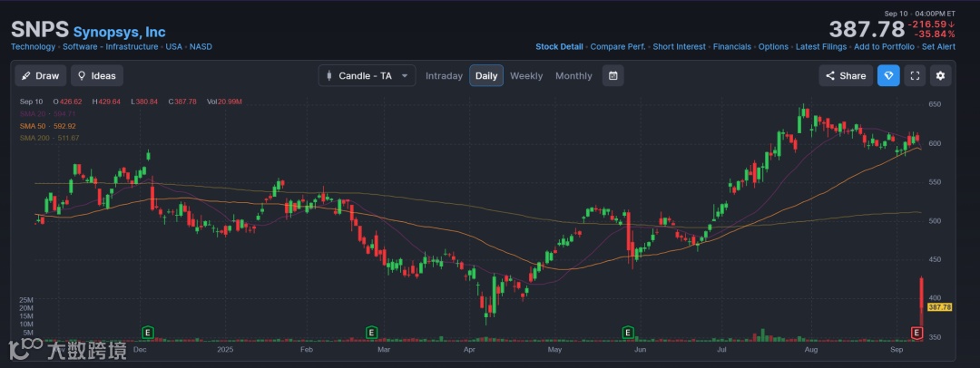Select the Daily timeframe tab
This screenshot has width=980, height=368.
tap(486, 75)
